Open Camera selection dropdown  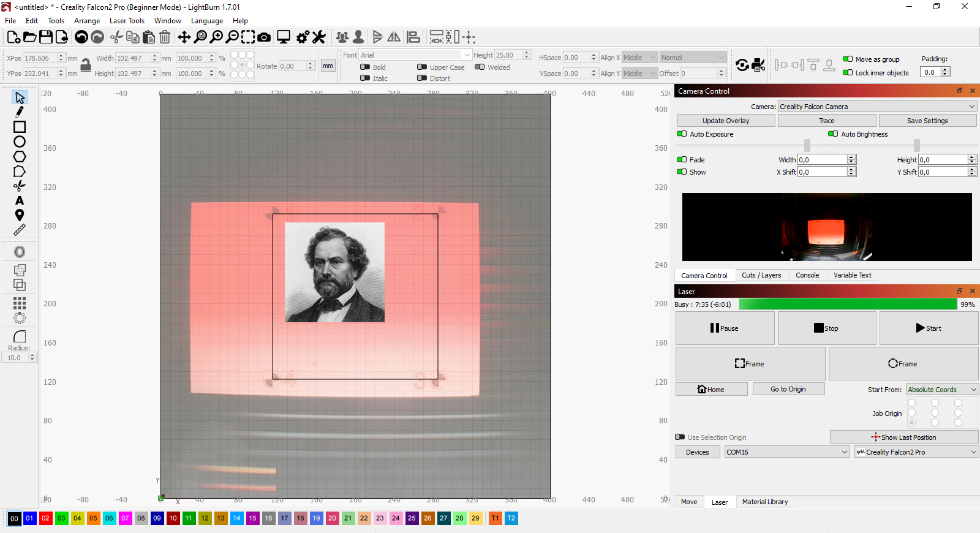click(877, 107)
